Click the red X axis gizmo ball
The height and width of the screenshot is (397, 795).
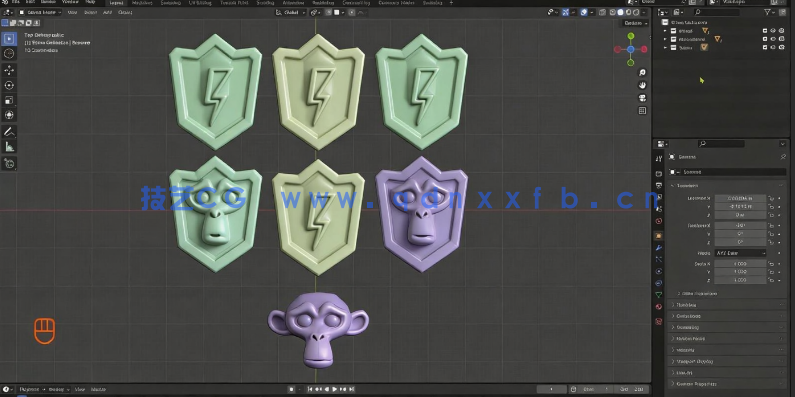(x=644, y=49)
